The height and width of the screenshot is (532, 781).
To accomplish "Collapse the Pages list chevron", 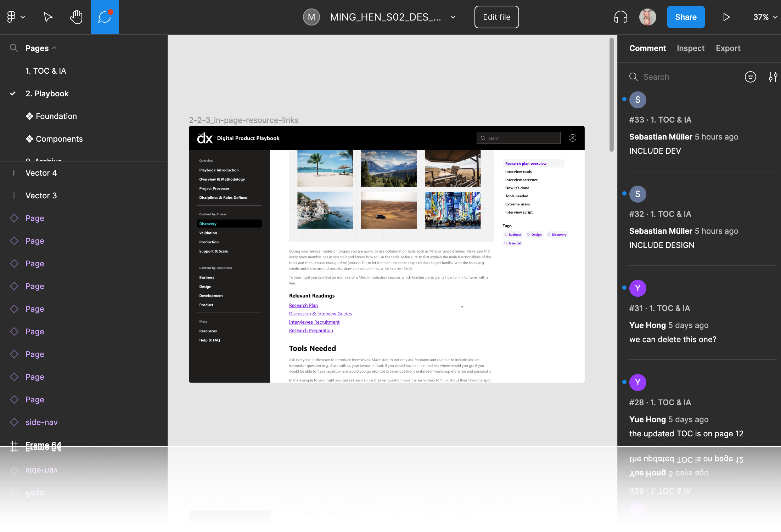I will click(54, 48).
